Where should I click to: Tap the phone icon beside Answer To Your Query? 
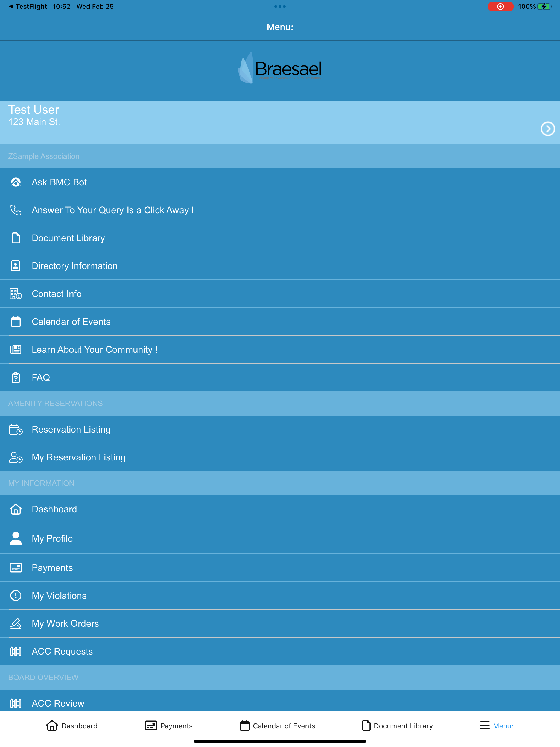16,210
